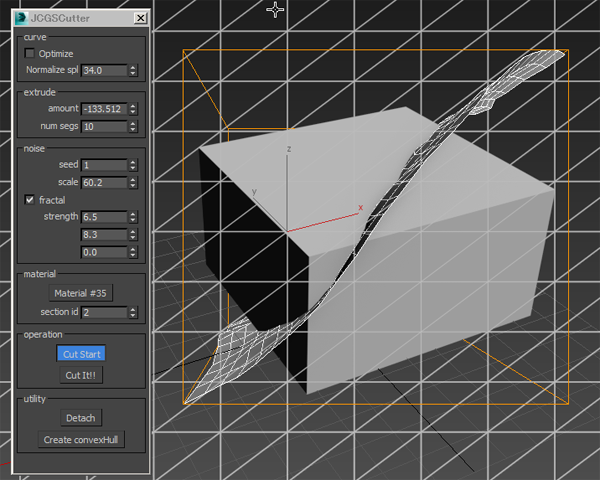Adjust the spinner beside value 0.0
Screen dimensions: 600x480
pos(133,252)
